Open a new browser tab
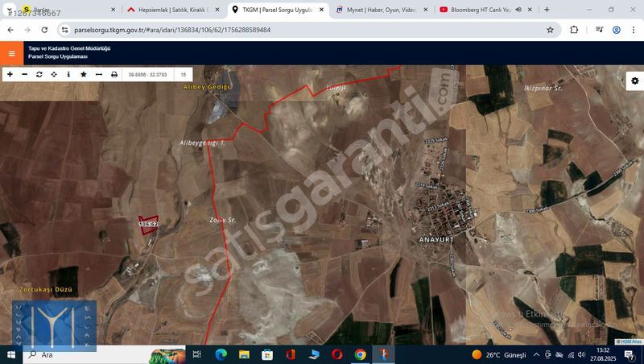The image size is (644, 364). (547, 10)
